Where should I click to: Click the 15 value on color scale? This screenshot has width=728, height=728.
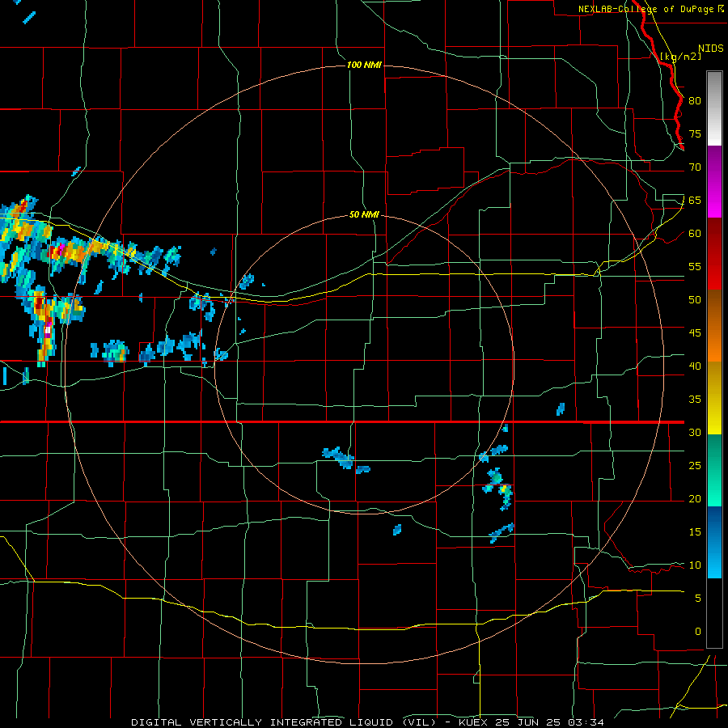[x=695, y=532]
